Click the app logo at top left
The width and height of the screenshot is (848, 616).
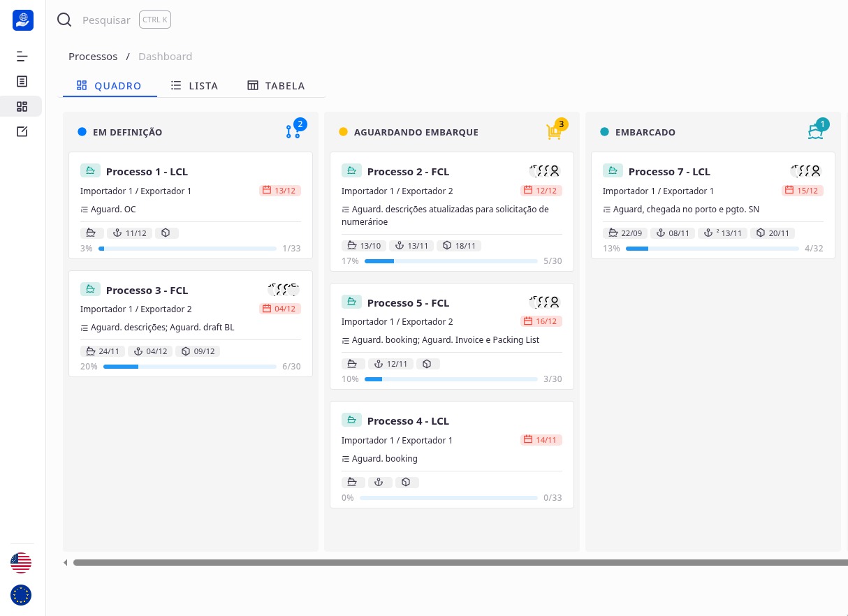[x=23, y=20]
